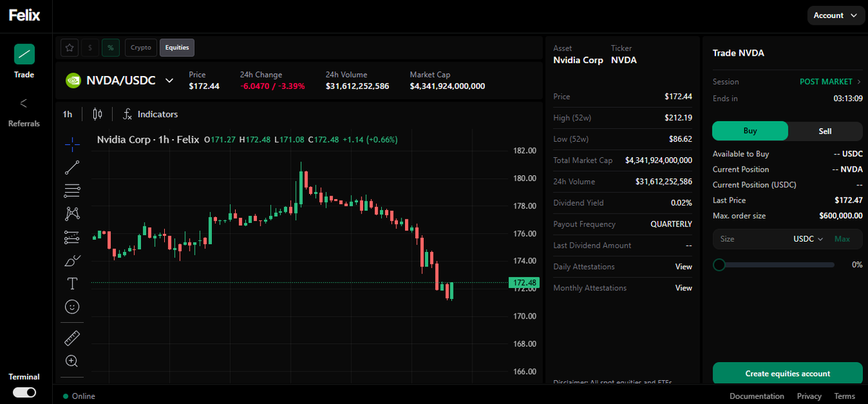Click the 182.00 price axis label

[x=524, y=151]
